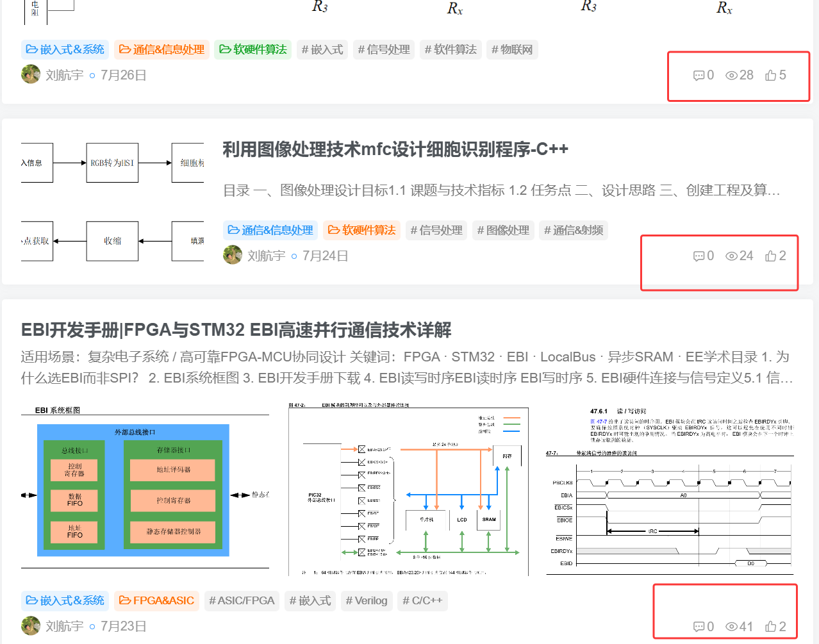This screenshot has height=644, width=819.
Task: Select the # Verilog tag
Action: pos(367,600)
